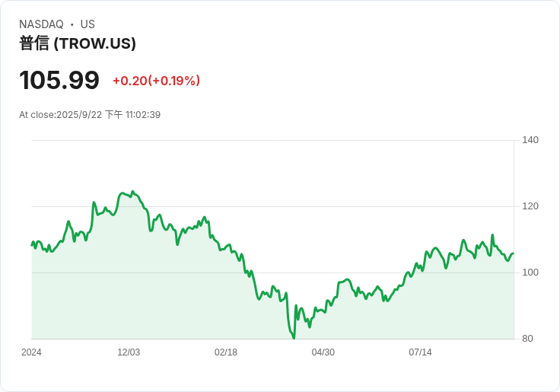Screen dimensions: 560x392
Task: Select the 12/03 x-axis date label
Action: 129,352
